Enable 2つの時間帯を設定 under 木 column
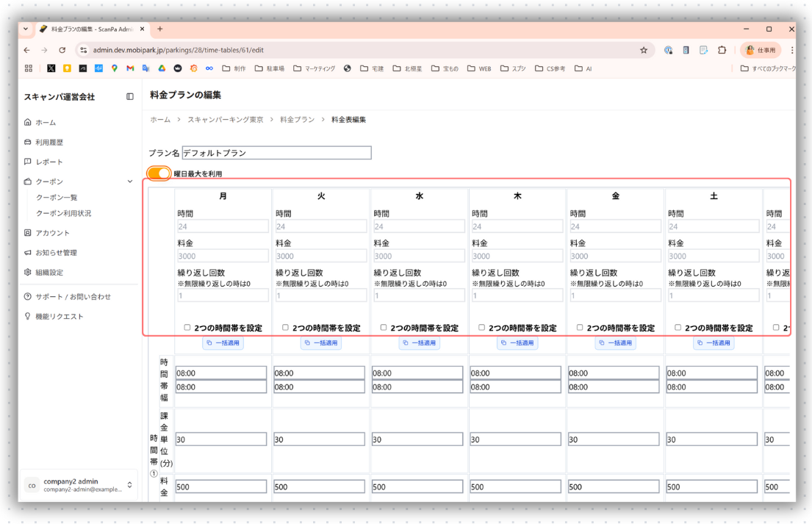Image resolution: width=812 pixels, height=524 pixels. coord(481,328)
